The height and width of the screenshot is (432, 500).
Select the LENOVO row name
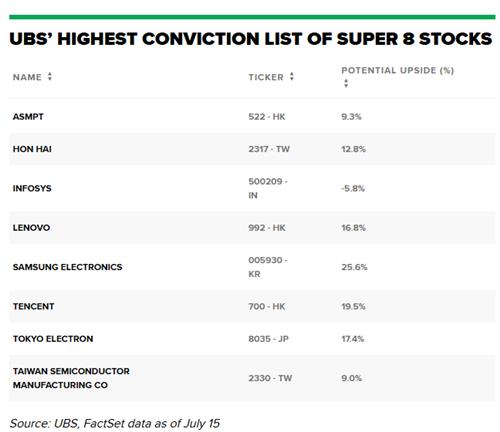[31, 228]
